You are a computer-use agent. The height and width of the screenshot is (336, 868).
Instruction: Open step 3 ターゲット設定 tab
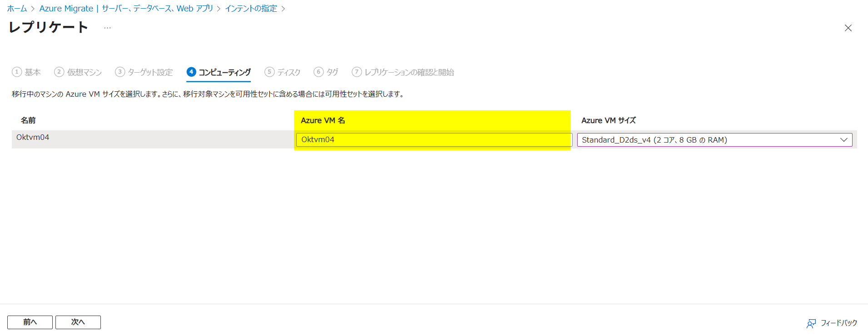pos(144,72)
